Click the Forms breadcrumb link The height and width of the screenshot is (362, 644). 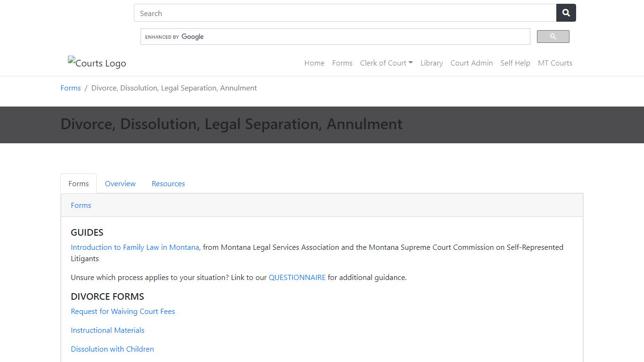(x=71, y=88)
